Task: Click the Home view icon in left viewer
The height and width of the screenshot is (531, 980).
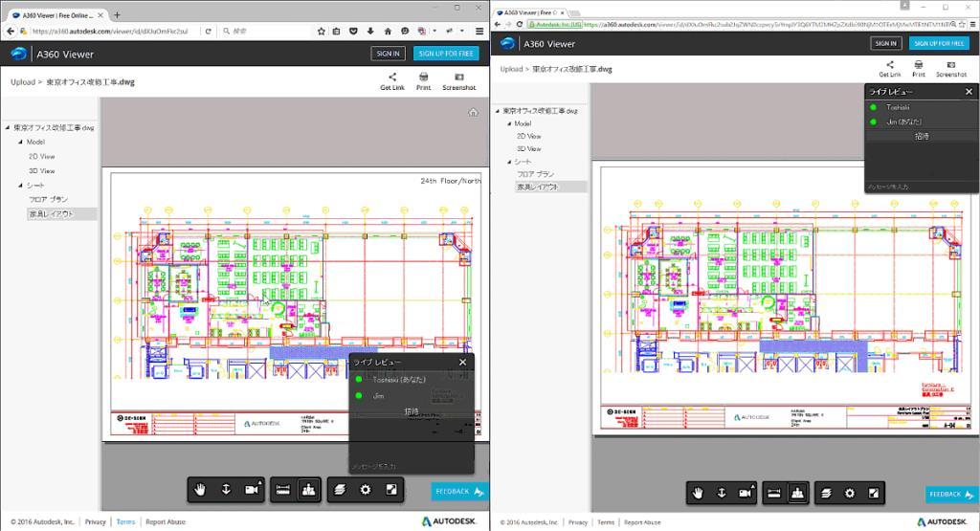Action: tap(473, 113)
